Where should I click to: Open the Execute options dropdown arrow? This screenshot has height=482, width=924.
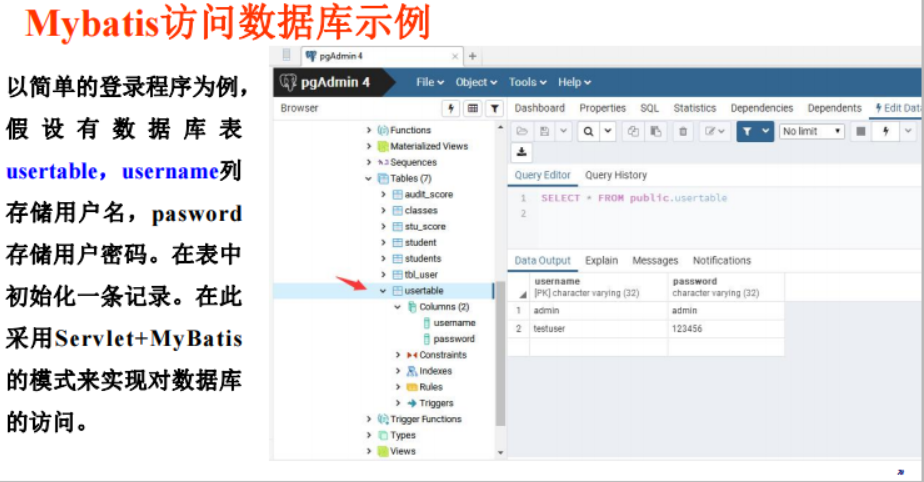[x=908, y=131]
